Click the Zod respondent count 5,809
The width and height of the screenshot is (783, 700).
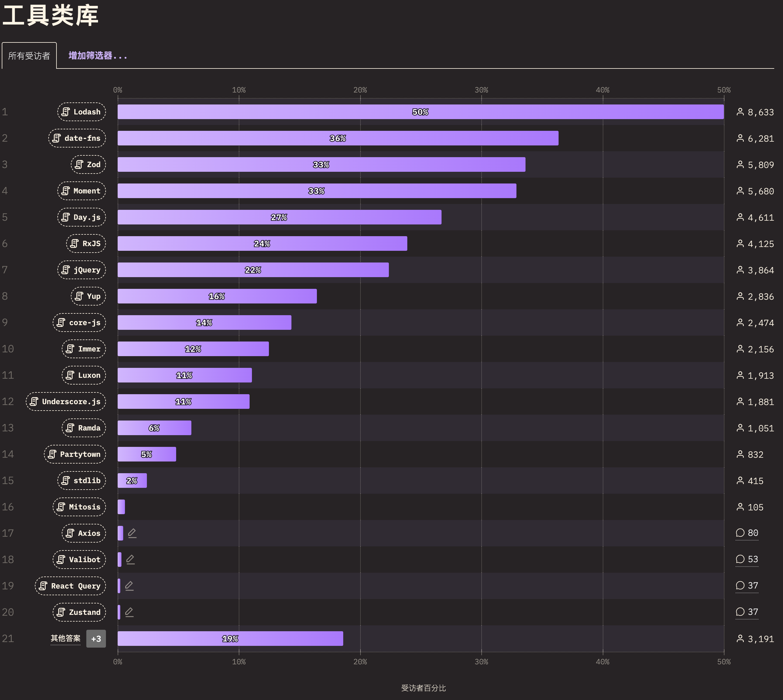click(x=755, y=165)
